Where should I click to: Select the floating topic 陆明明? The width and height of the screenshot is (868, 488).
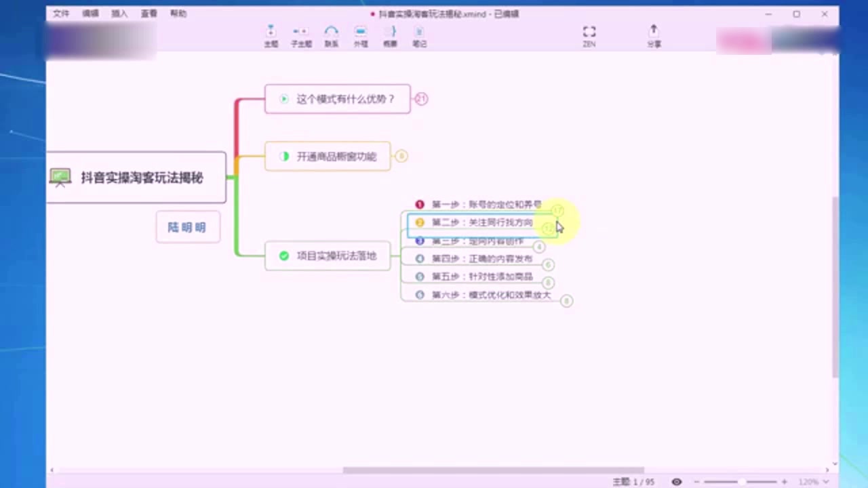pyautogui.click(x=188, y=228)
